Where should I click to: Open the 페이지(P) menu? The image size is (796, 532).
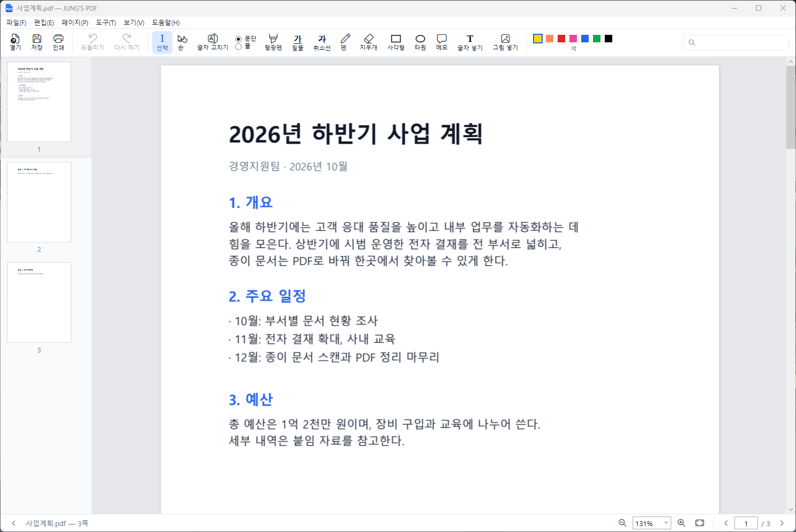[x=75, y=23]
